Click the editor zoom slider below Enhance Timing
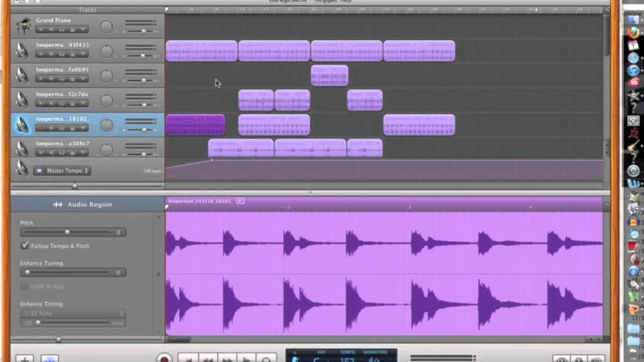The width and height of the screenshot is (644, 362). pos(58,339)
